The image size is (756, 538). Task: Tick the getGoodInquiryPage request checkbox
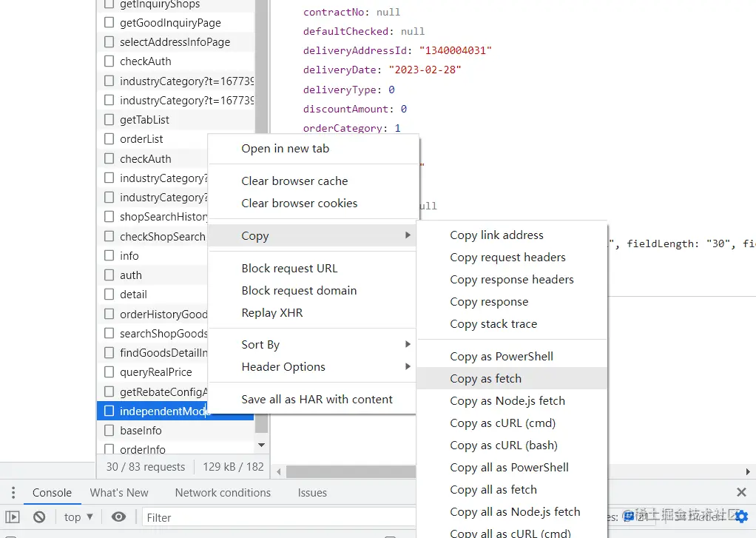[x=109, y=23]
